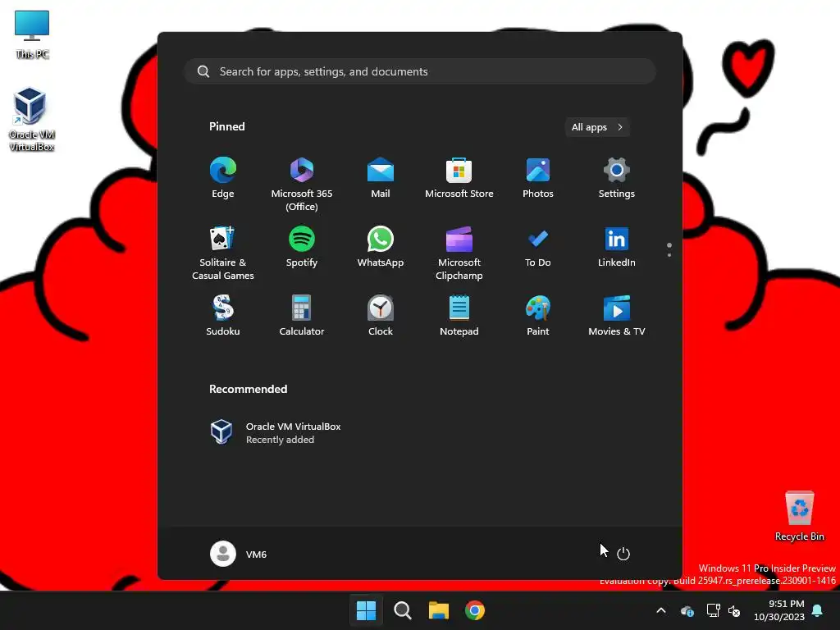The height and width of the screenshot is (630, 840).
Task: Open Microsoft Clipchamp
Action: 459,253
